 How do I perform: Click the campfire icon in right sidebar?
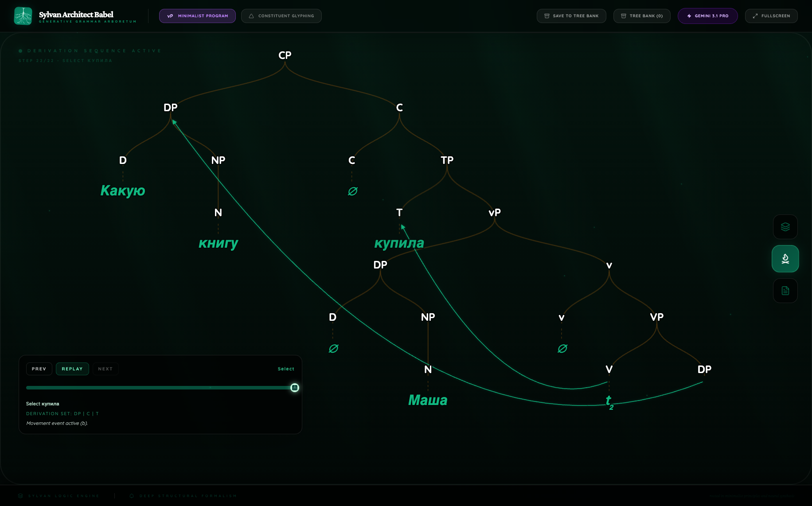pos(785,259)
